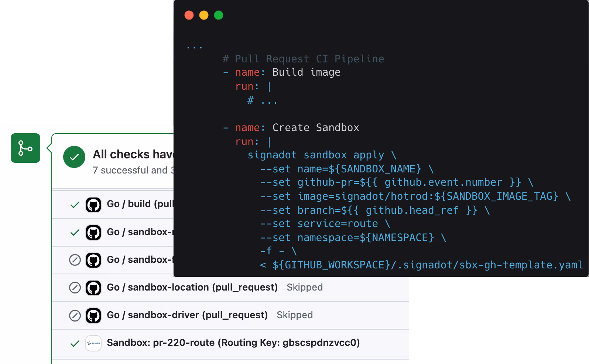Click the 'All checks have' heading

coord(133,154)
